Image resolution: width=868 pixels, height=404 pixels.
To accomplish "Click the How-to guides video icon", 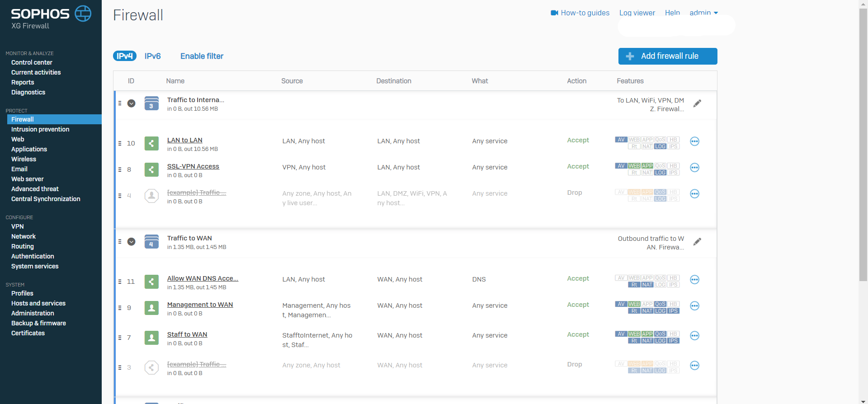I will pyautogui.click(x=554, y=13).
